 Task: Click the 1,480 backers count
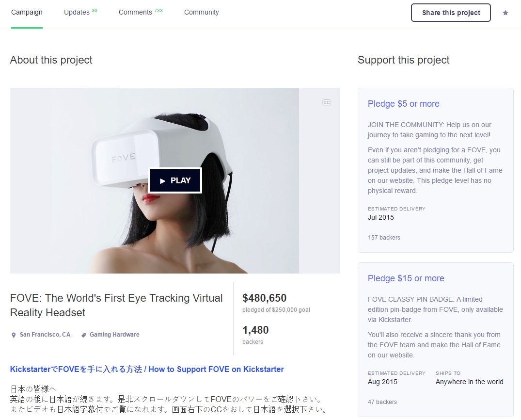coord(255,330)
